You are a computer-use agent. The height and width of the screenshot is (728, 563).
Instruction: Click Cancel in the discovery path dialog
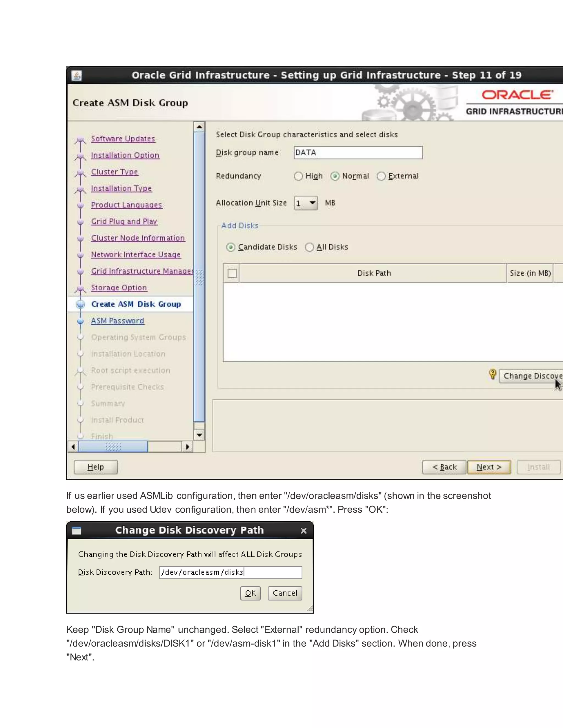pyautogui.click(x=285, y=593)
